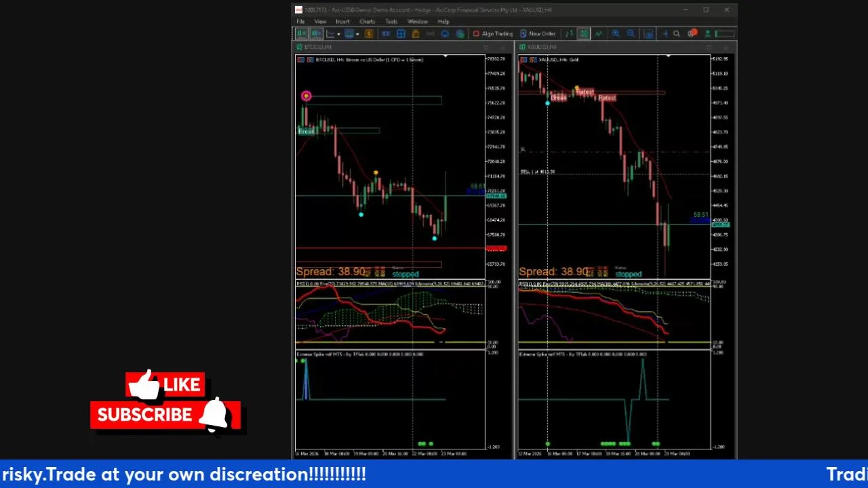
Task: Click the second green chart toolbar icon
Action: 317,34
